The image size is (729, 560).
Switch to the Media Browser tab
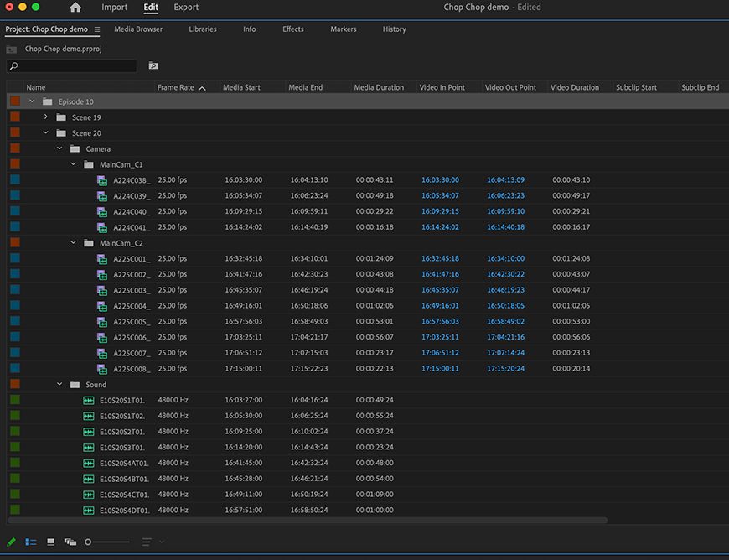click(x=138, y=29)
